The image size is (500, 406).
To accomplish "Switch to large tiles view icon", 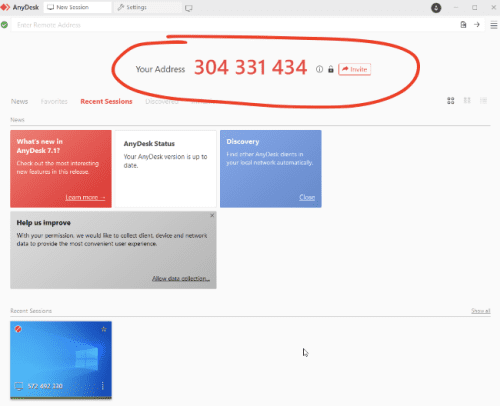I will coord(451,101).
